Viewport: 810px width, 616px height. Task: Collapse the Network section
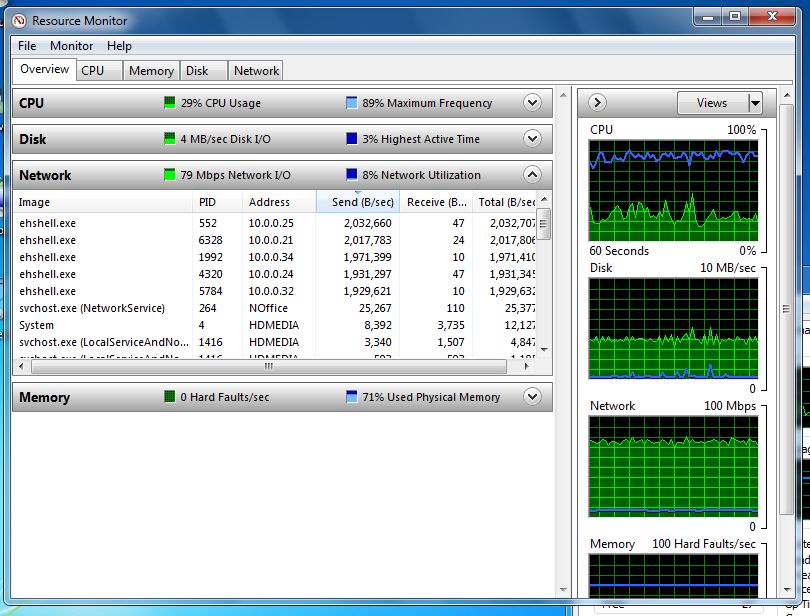(x=532, y=175)
